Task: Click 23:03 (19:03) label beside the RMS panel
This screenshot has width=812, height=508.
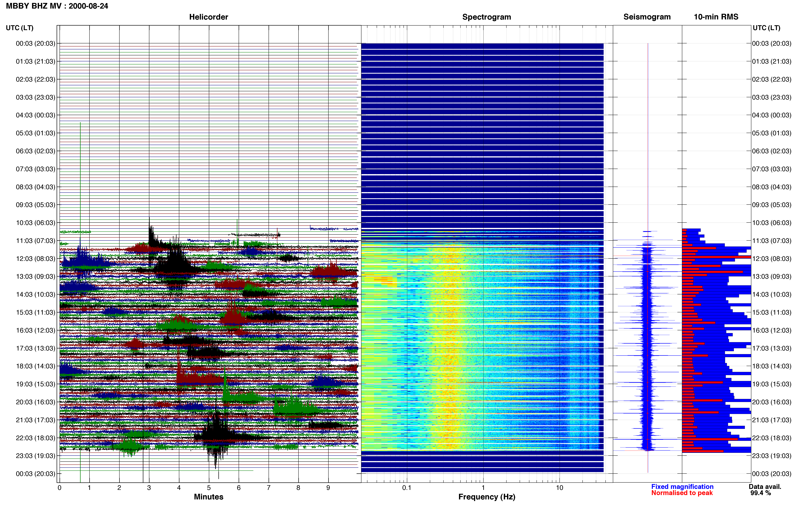Action: 772,456
